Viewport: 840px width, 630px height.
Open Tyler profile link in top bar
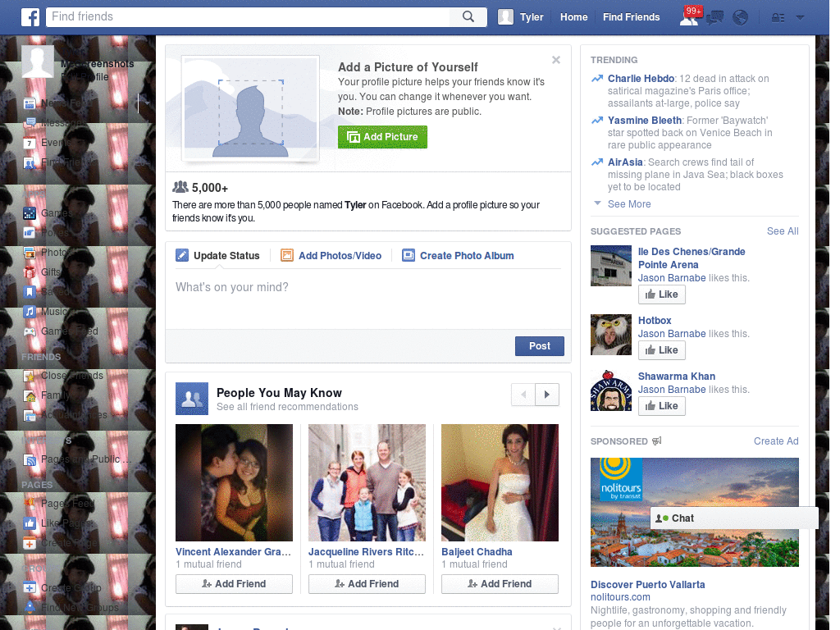coord(532,17)
